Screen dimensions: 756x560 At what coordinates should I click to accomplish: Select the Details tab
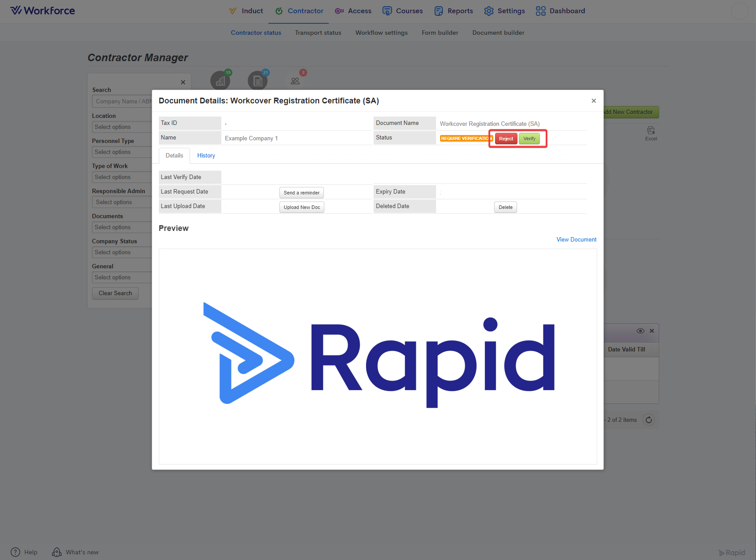click(x=174, y=155)
